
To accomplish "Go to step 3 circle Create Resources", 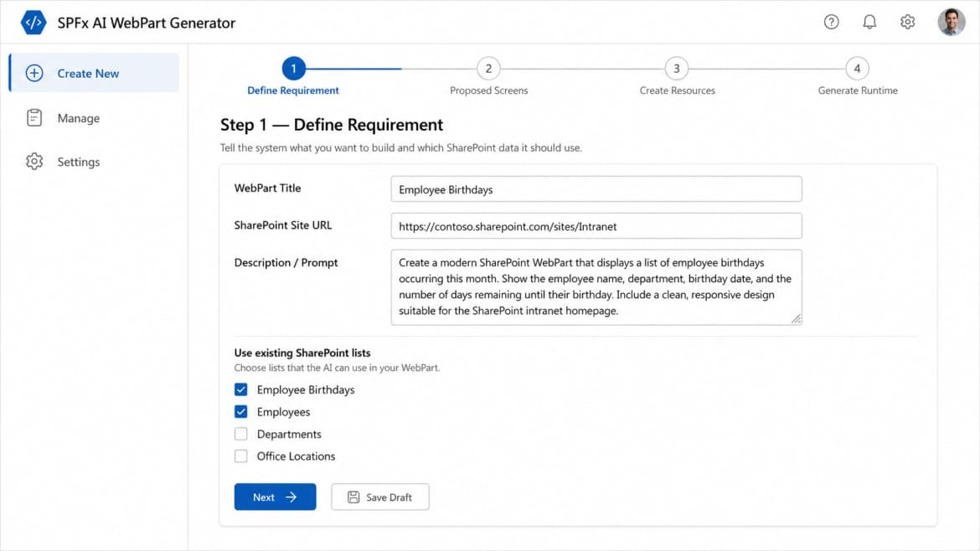I will (676, 68).
